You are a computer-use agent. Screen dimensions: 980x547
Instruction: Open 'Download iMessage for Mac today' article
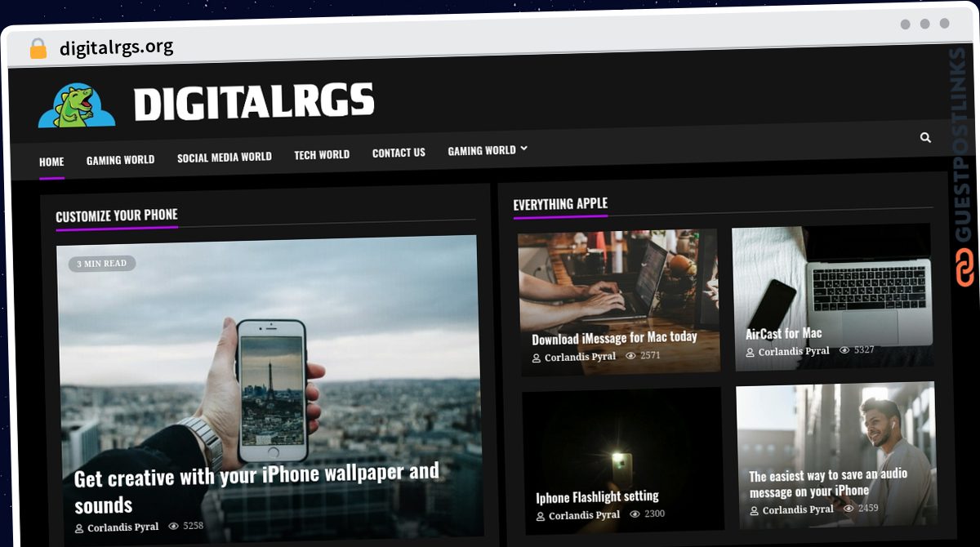click(x=614, y=338)
